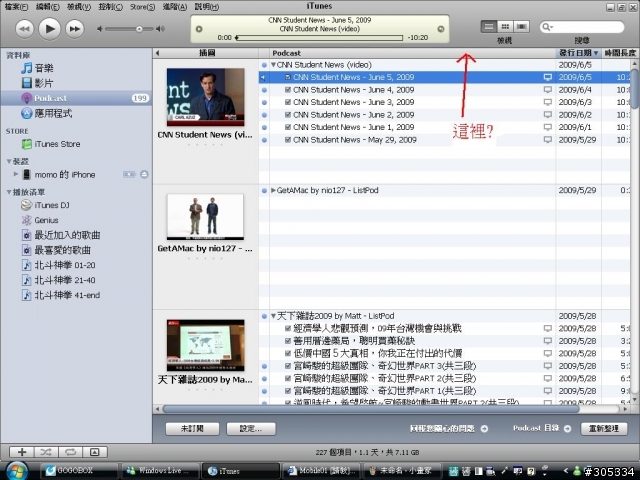This screenshot has height=480, width=640.
Task: Toggle shuffle button at bottom
Action: click(46, 452)
